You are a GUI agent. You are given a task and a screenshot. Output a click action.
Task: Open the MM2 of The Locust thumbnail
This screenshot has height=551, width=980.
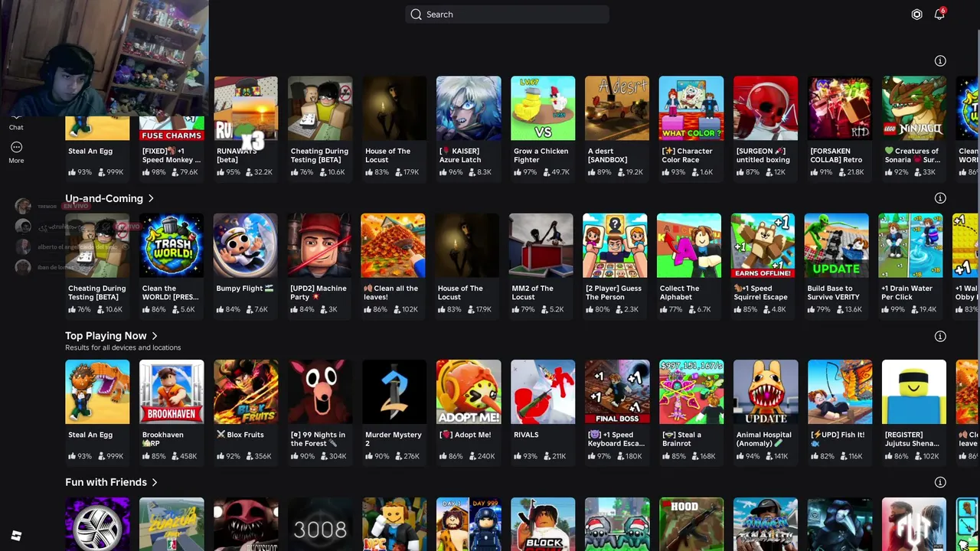(541, 246)
